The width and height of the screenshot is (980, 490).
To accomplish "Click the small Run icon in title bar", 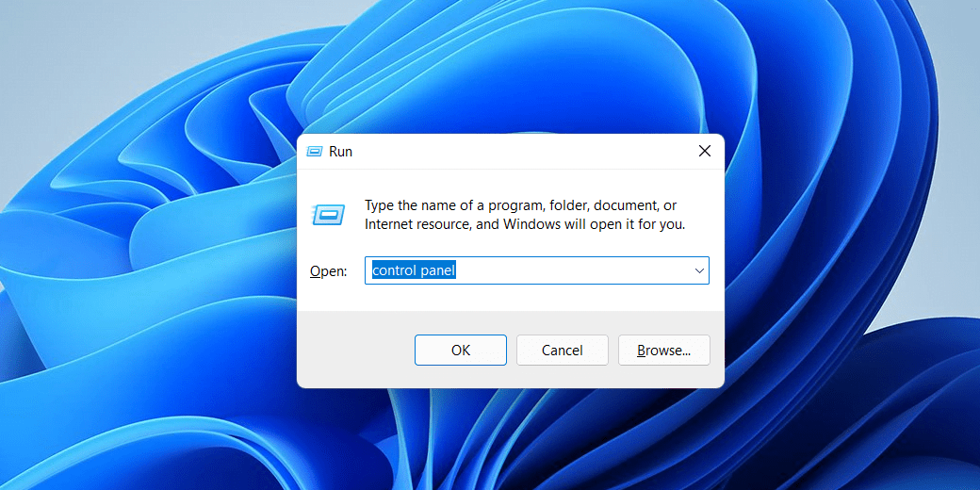I will click(315, 152).
